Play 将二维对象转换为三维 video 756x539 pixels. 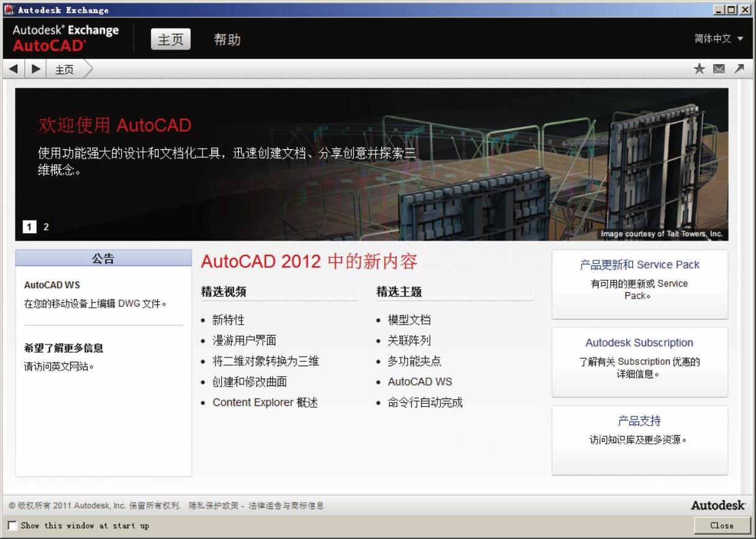tap(266, 361)
